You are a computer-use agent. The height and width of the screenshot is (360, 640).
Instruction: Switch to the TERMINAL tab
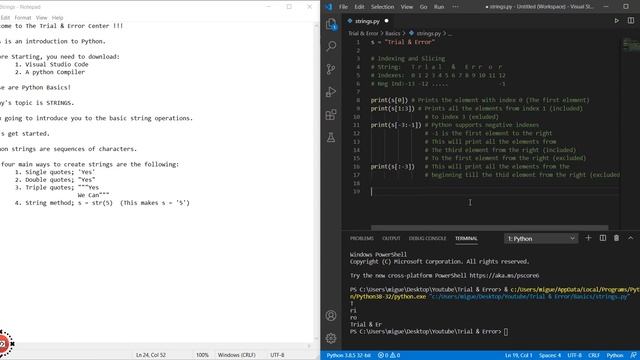[x=466, y=238]
